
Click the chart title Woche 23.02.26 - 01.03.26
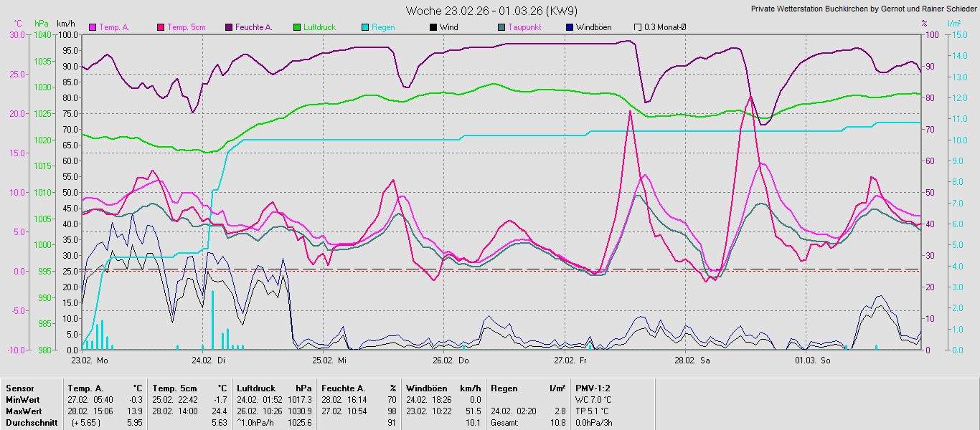[491, 11]
